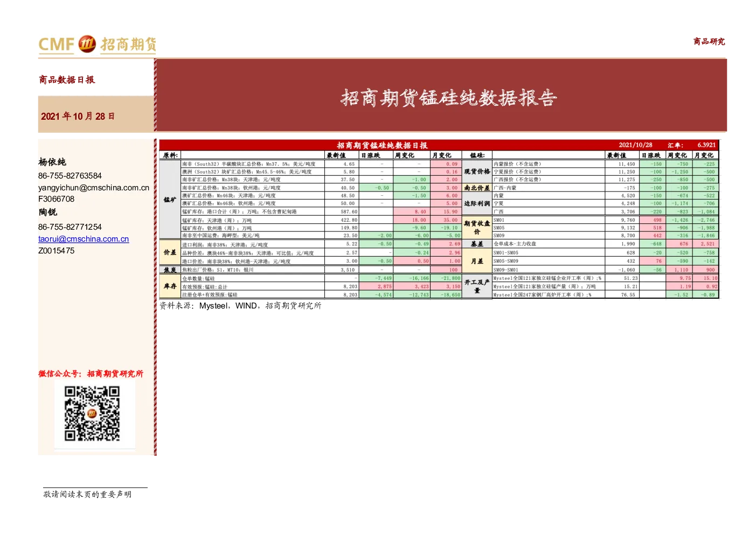The width and height of the screenshot is (756, 535).
Task: Click the exchange rate value 6.3921
Action: pyautogui.click(x=706, y=145)
